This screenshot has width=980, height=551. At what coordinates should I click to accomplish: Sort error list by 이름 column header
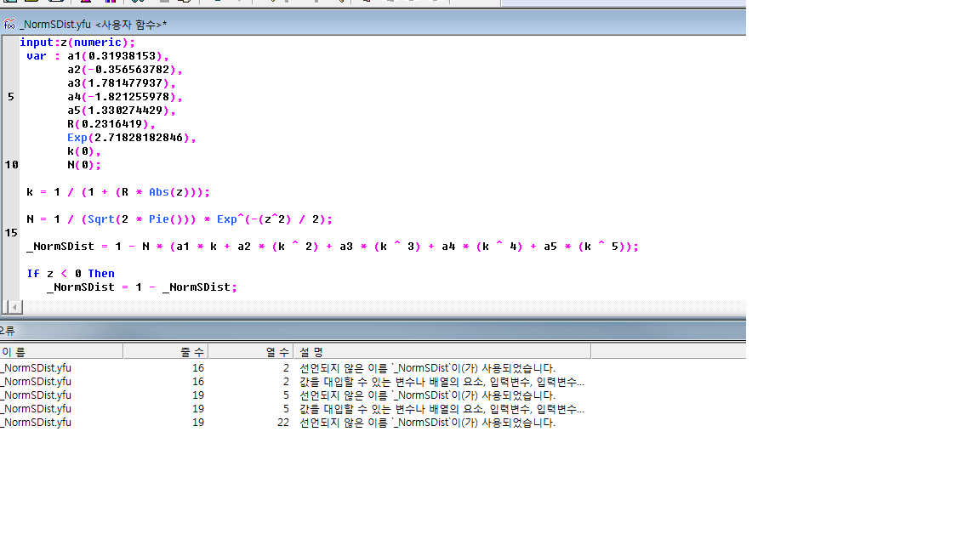coord(60,351)
